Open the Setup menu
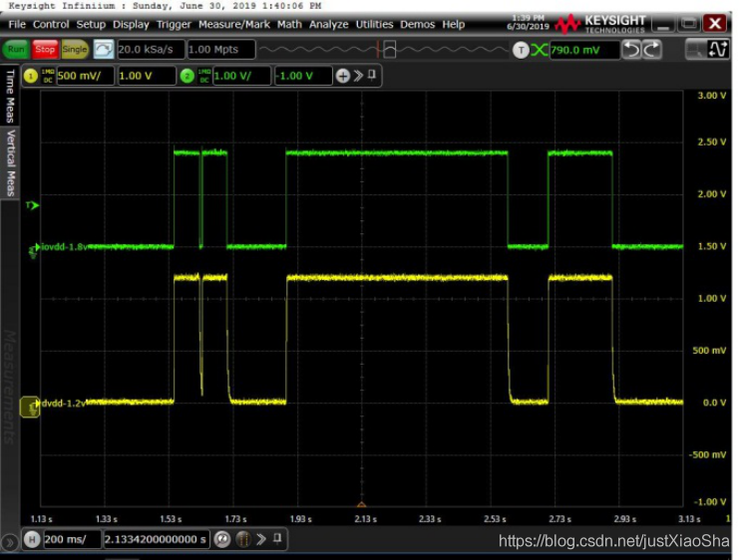Screen dimensions: 740x560 [91, 25]
